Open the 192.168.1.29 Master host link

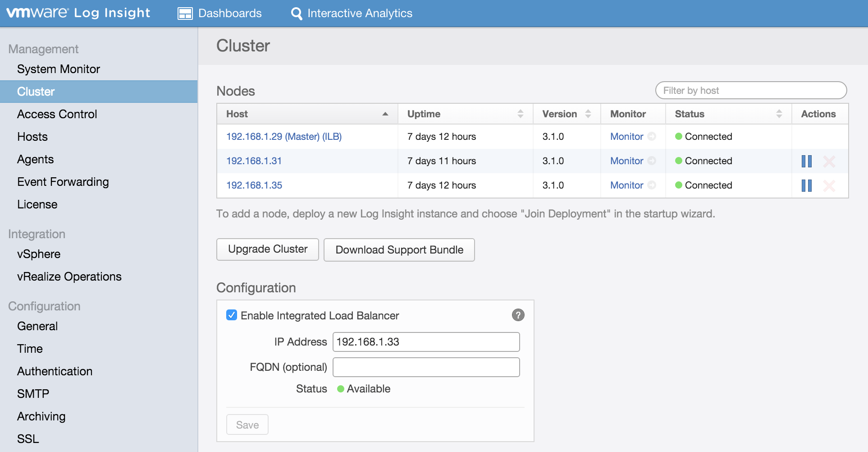(x=283, y=136)
